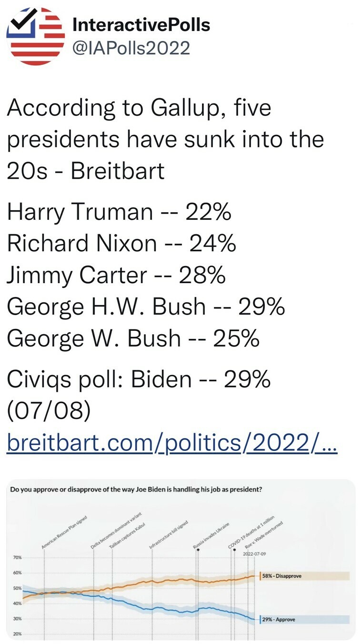Click the InteractivePolls display name
This screenshot has width=362, height=644.
pos(141,24)
